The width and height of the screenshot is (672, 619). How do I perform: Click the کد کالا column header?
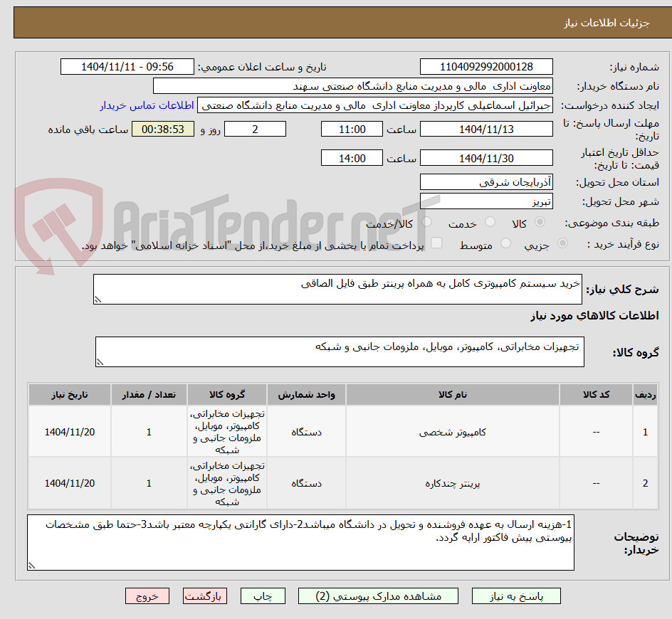coord(596,395)
